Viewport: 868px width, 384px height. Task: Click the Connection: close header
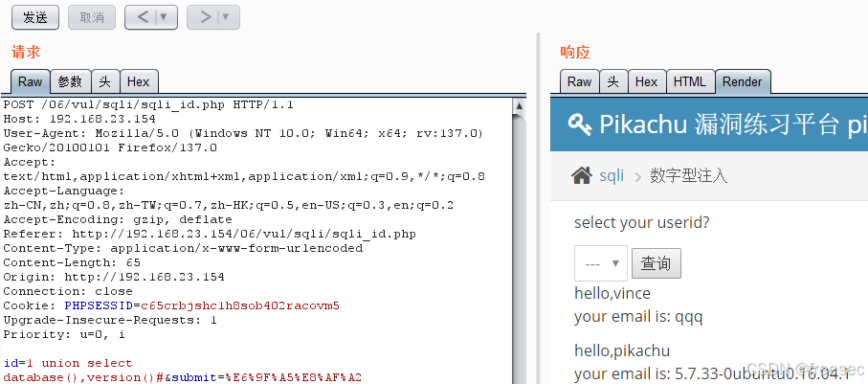coord(68,291)
